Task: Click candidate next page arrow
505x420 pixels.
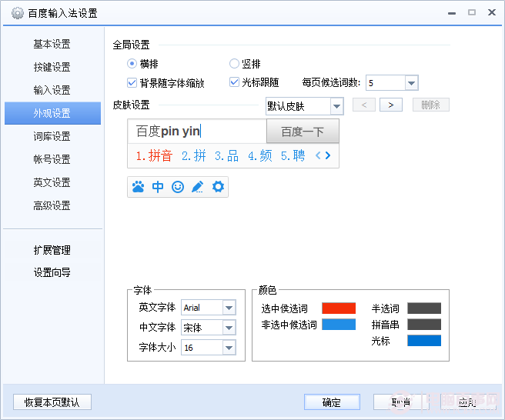Action: 329,155
